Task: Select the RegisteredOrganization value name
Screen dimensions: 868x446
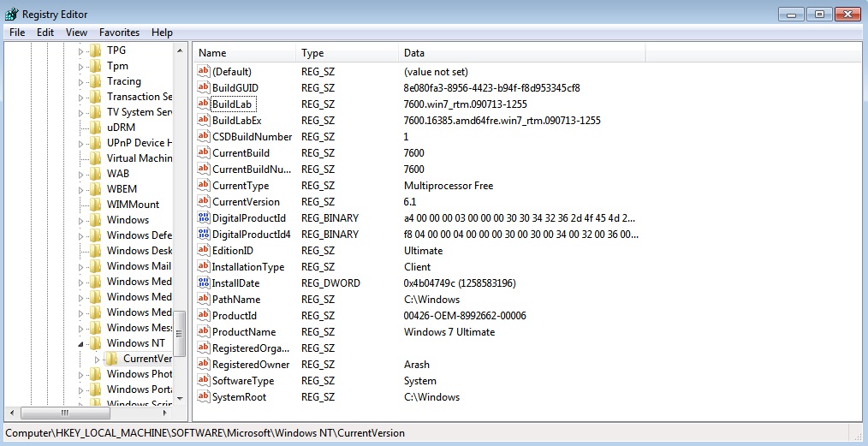Action: (x=251, y=348)
